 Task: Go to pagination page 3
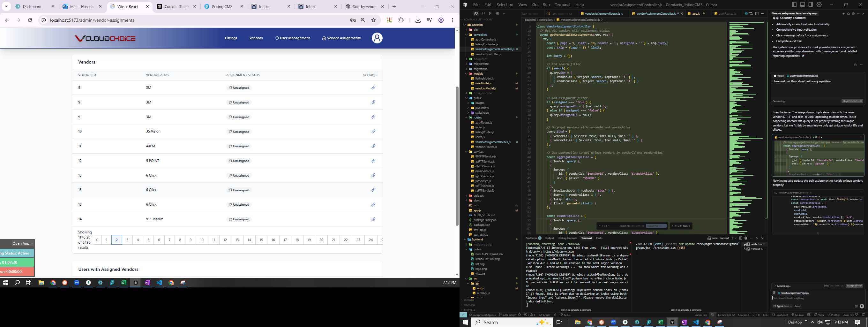tap(127, 240)
